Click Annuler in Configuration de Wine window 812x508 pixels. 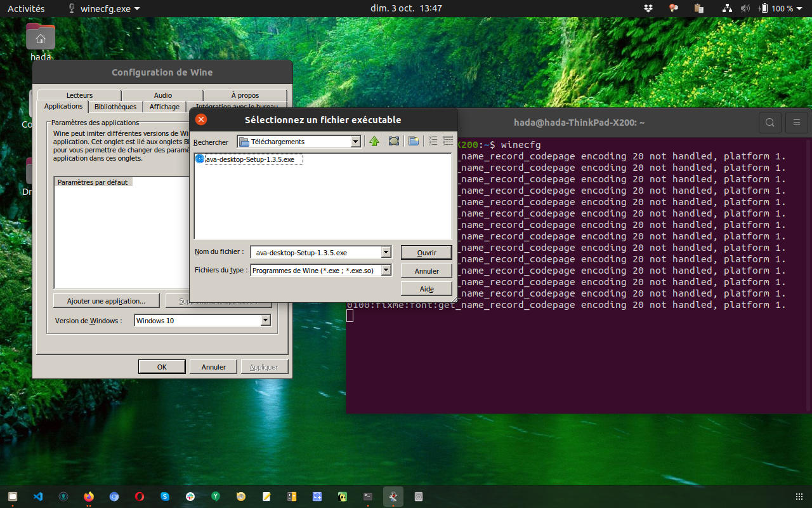214,366
